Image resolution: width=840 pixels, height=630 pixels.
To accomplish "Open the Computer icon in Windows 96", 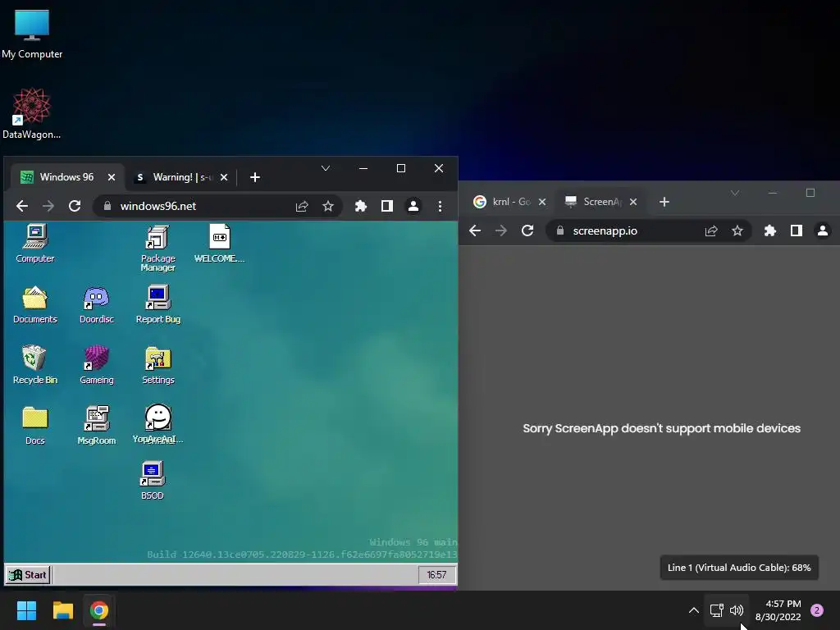I will (34, 244).
